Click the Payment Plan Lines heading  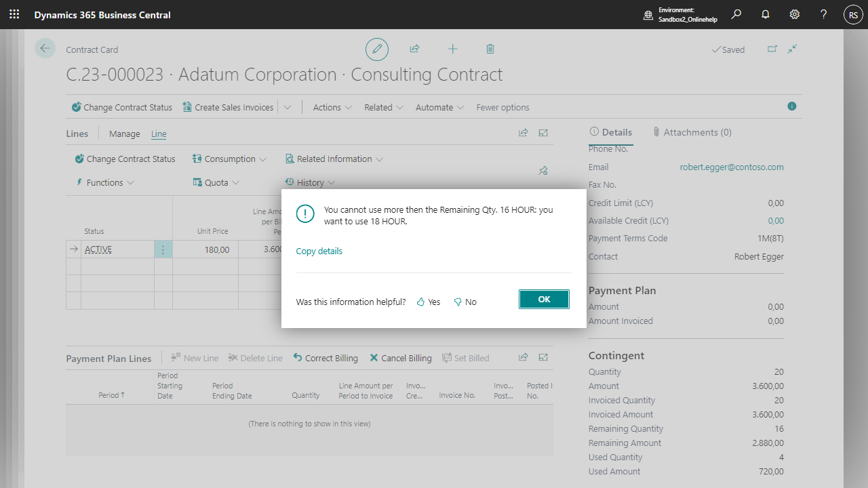click(x=108, y=359)
